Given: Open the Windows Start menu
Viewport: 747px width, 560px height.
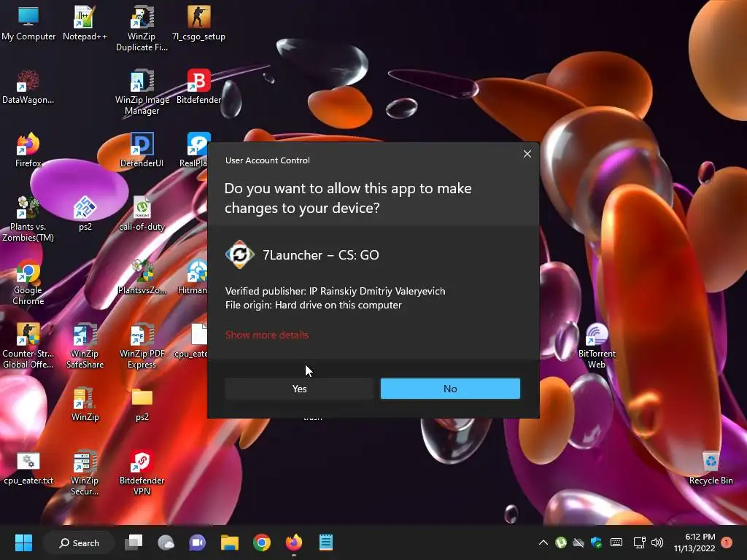Looking at the screenshot, I should pos(23,542).
